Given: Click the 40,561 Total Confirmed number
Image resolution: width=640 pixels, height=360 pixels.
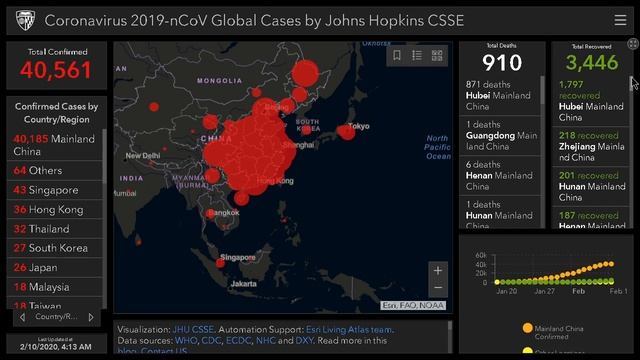Looking at the screenshot, I should pyautogui.click(x=56, y=70).
